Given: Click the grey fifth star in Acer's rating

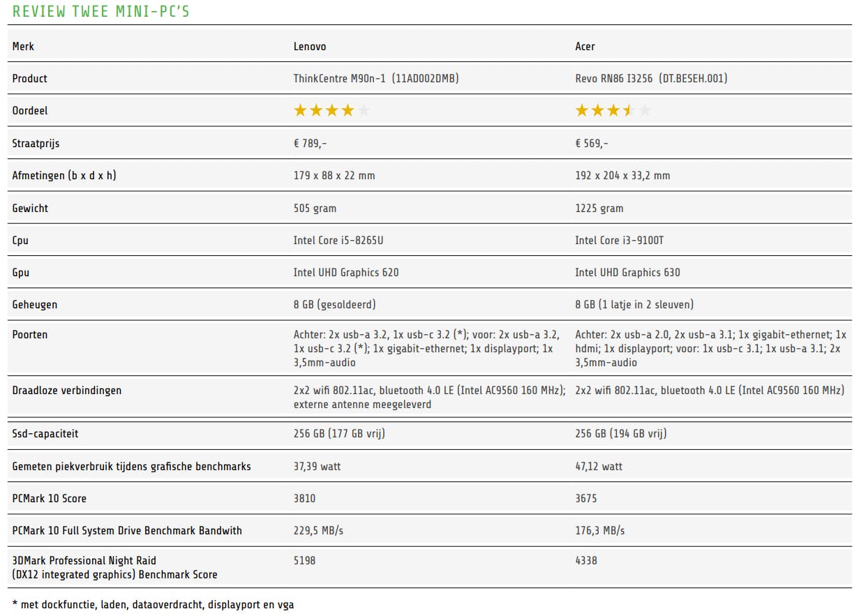Looking at the screenshot, I should (645, 110).
